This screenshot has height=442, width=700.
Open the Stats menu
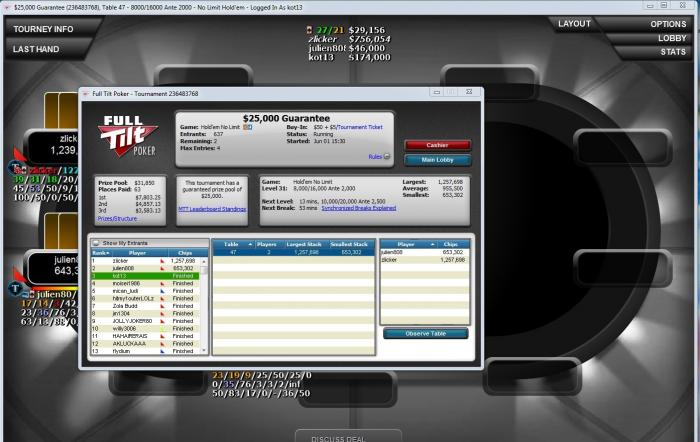point(673,52)
